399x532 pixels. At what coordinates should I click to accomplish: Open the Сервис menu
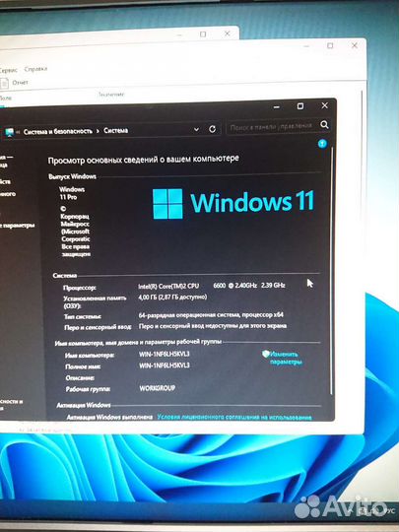pos(8,70)
